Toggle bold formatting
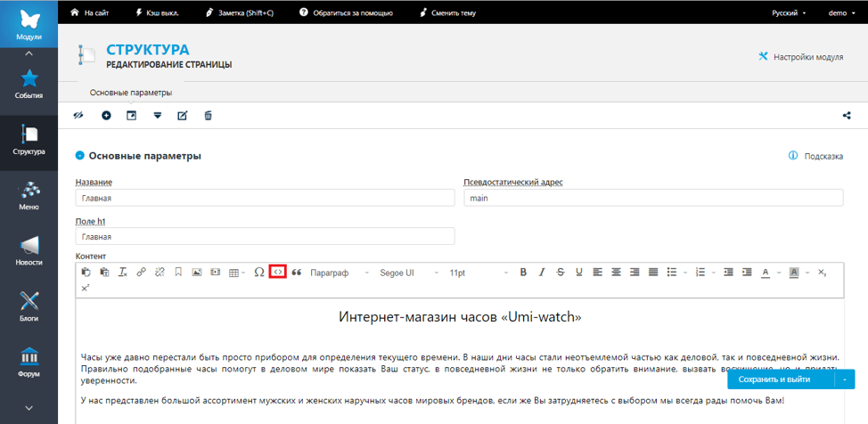This screenshot has width=868, height=424. pyautogui.click(x=523, y=273)
